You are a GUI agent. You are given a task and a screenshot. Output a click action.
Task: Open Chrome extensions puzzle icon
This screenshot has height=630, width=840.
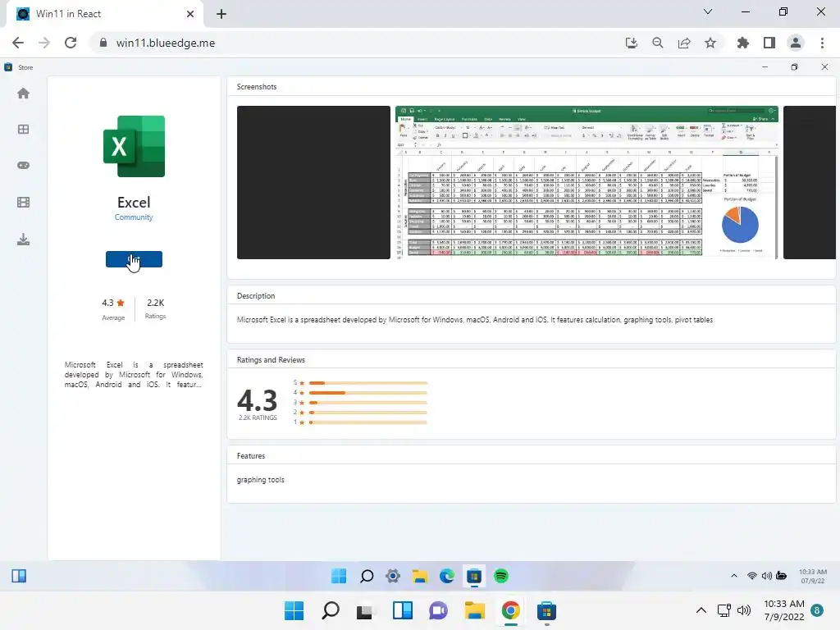click(743, 43)
